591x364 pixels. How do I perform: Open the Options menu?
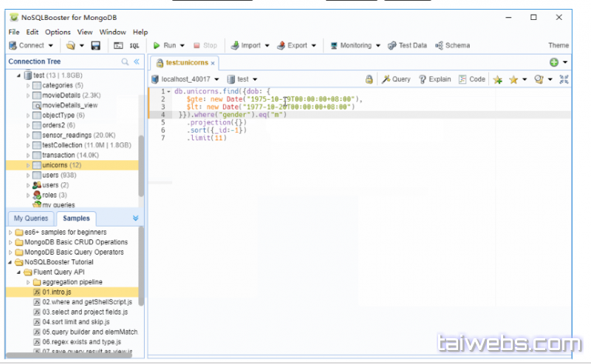pyautogui.click(x=58, y=32)
